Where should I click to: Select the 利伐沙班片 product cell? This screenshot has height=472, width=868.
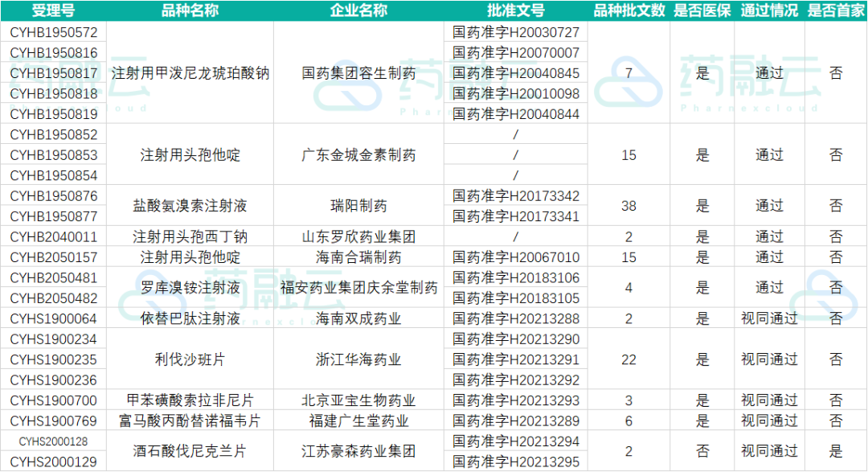pos(190,359)
